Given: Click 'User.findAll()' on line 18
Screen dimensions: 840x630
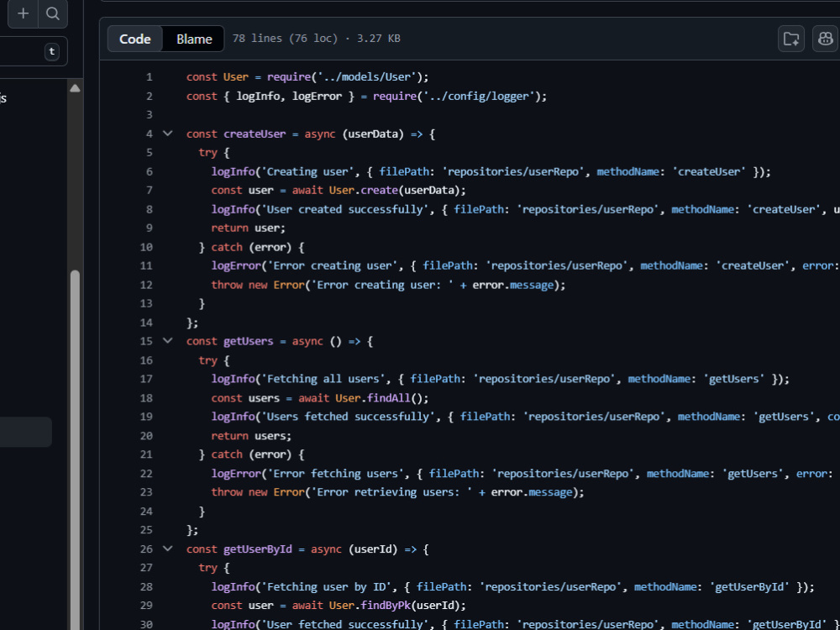Looking at the screenshot, I should [379, 398].
